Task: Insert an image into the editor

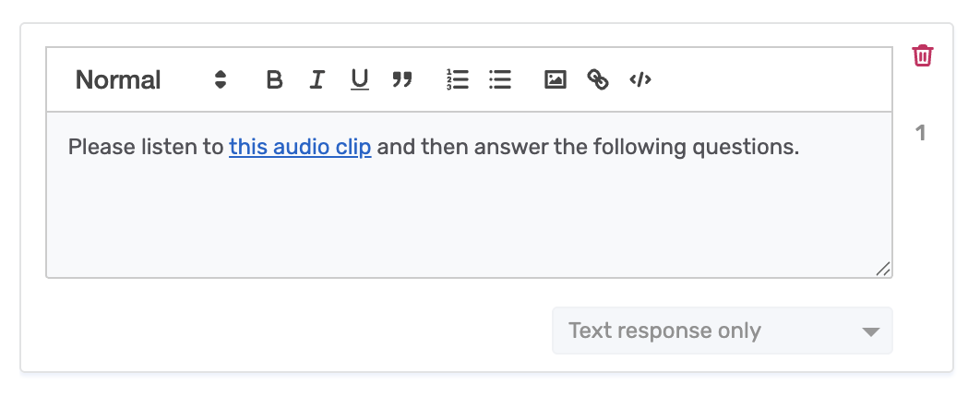Action: tap(555, 80)
